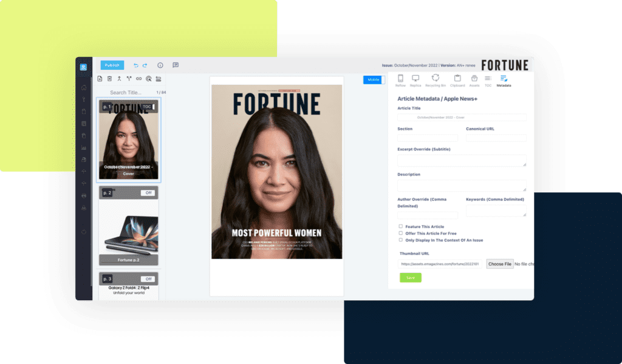Switch to the Reflow tab
The image size is (622, 364).
point(401,81)
